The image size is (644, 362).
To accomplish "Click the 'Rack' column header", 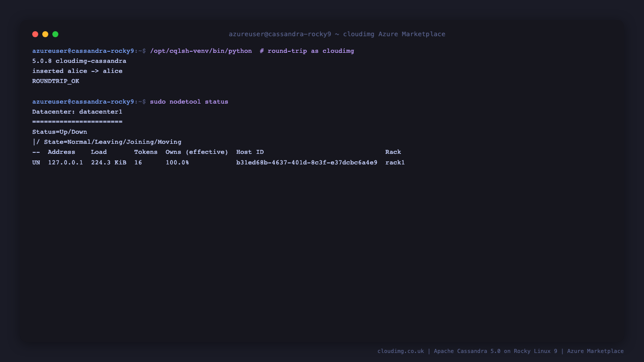I will pyautogui.click(x=393, y=152).
